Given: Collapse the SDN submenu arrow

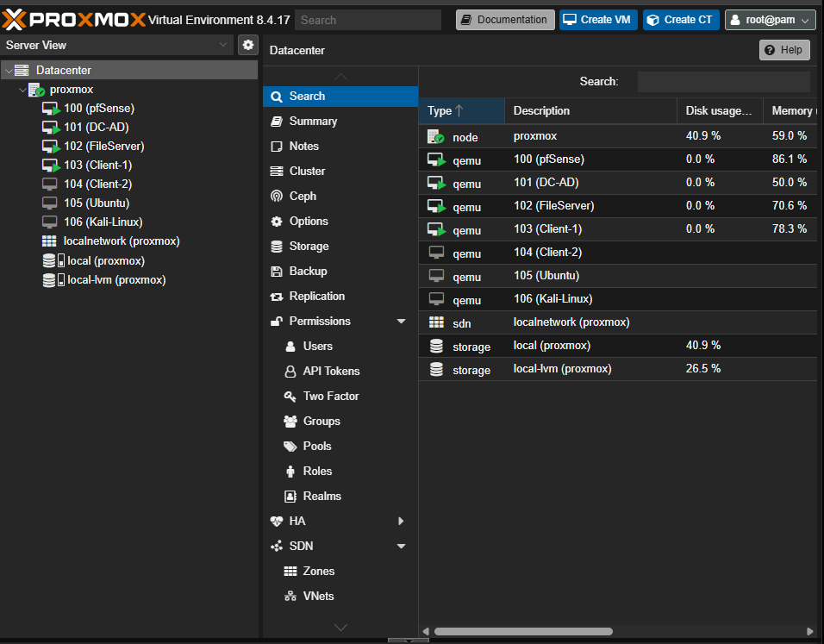Looking at the screenshot, I should coord(401,547).
